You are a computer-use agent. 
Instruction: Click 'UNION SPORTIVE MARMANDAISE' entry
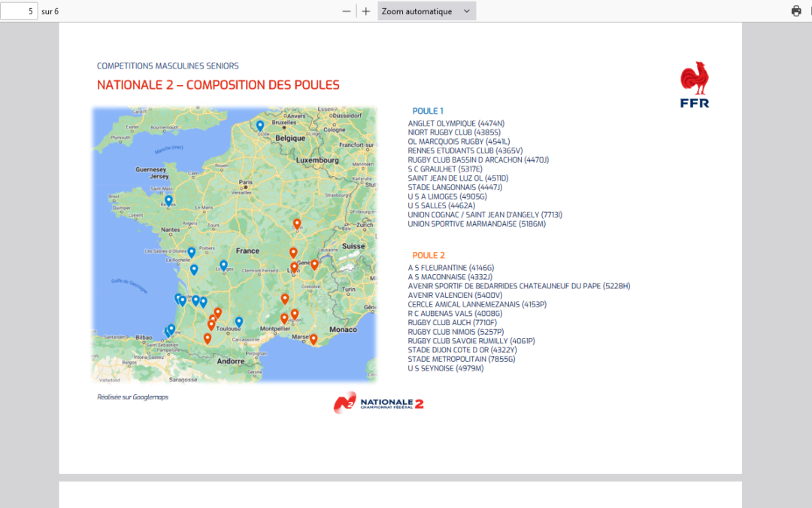[477, 224]
